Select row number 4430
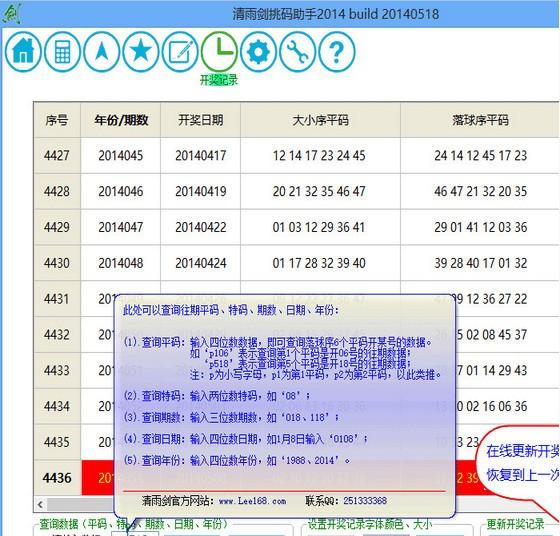This screenshot has width=560, height=536. click(x=57, y=263)
